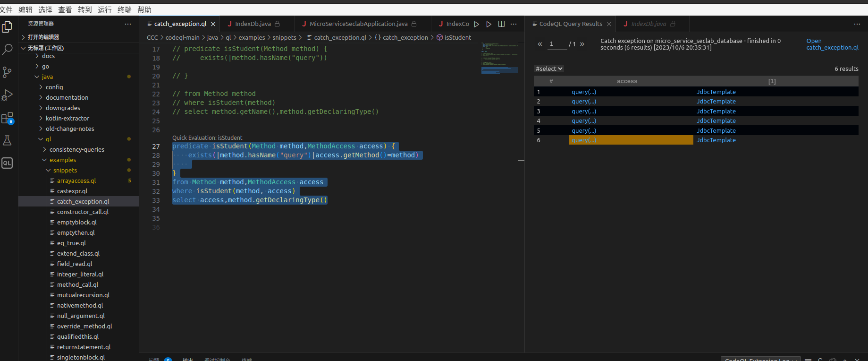Switch to the IndexDb.java tab
The width and height of the screenshot is (868, 361).
tap(253, 24)
